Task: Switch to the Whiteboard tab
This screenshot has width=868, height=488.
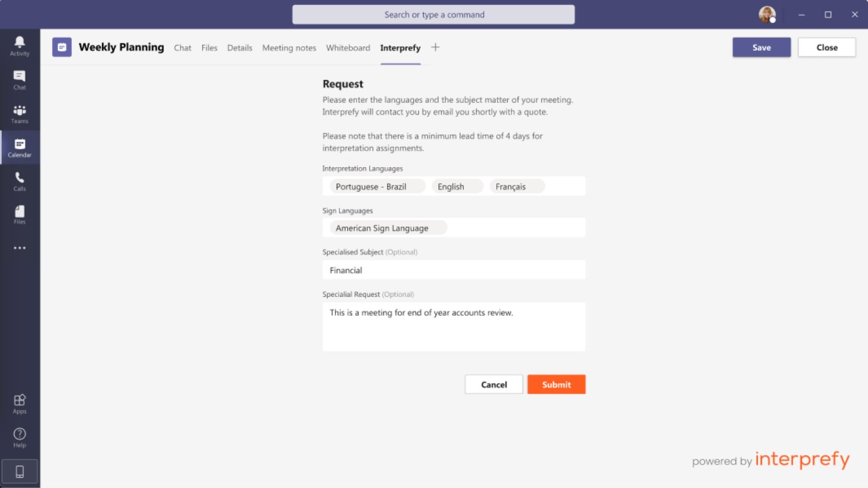Action: pos(348,48)
